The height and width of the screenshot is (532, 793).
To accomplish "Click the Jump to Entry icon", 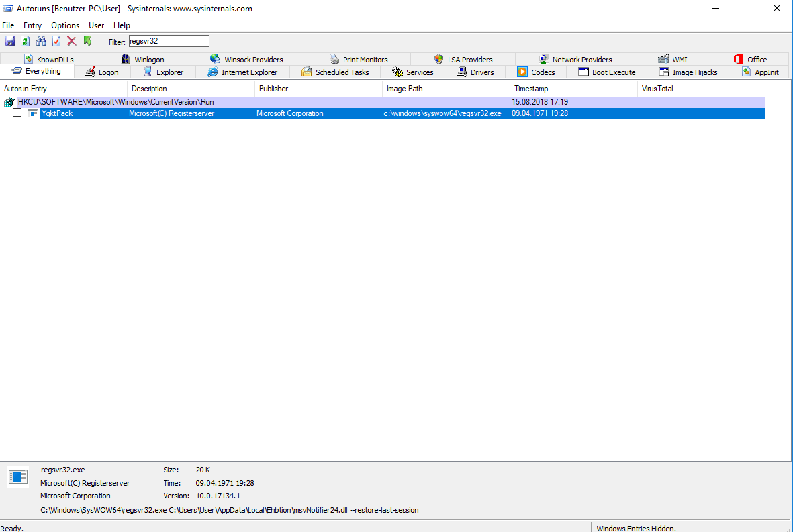I will pos(87,41).
